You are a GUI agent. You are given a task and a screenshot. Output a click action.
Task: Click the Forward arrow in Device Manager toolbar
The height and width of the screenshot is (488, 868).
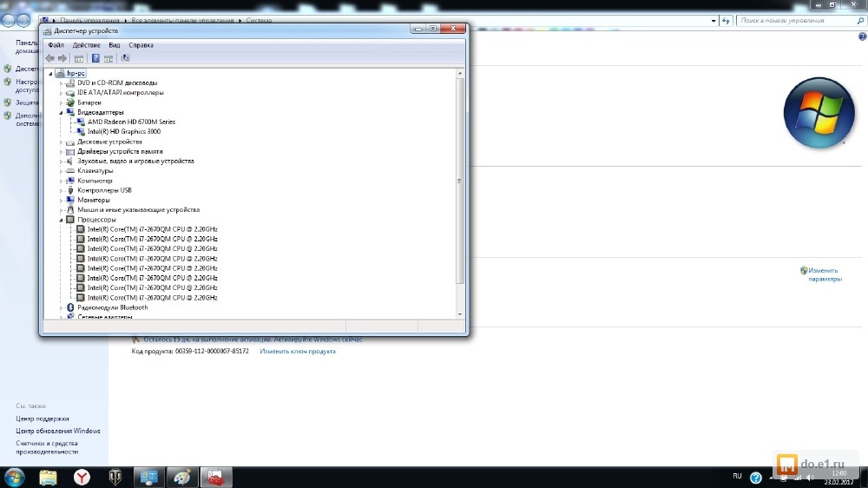62,58
